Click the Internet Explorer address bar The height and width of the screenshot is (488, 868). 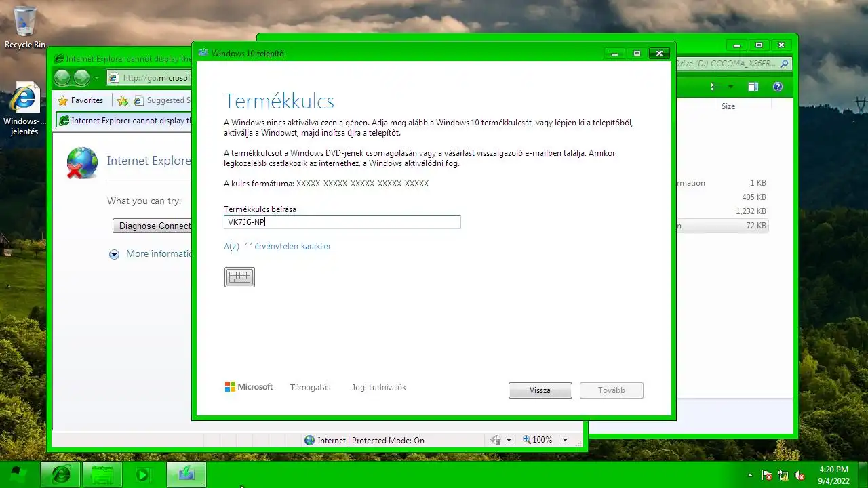[x=149, y=78]
